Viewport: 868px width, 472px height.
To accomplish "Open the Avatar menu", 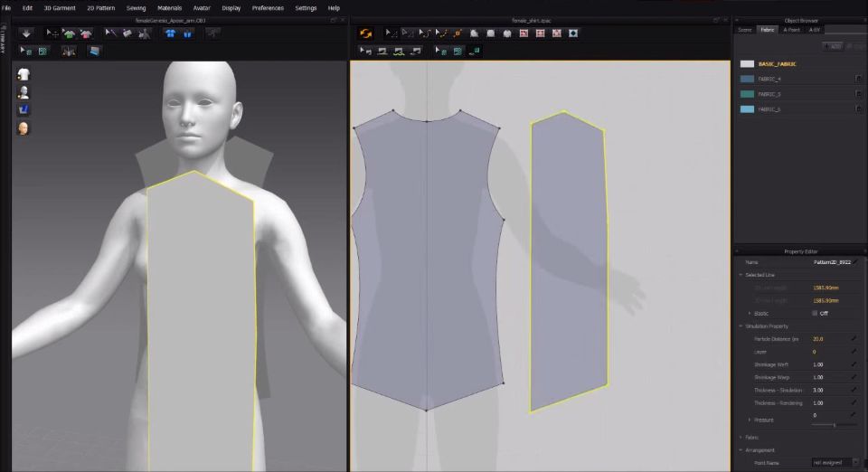I will coord(202,8).
